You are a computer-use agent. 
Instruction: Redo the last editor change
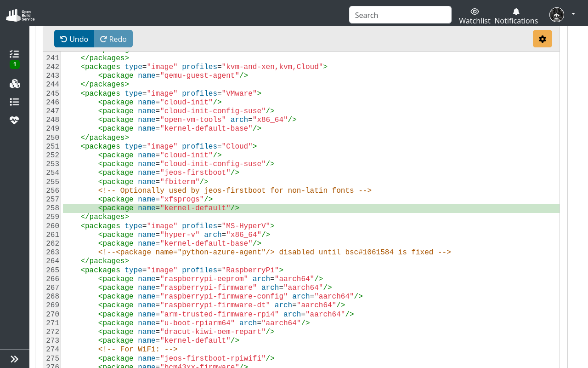coord(113,39)
